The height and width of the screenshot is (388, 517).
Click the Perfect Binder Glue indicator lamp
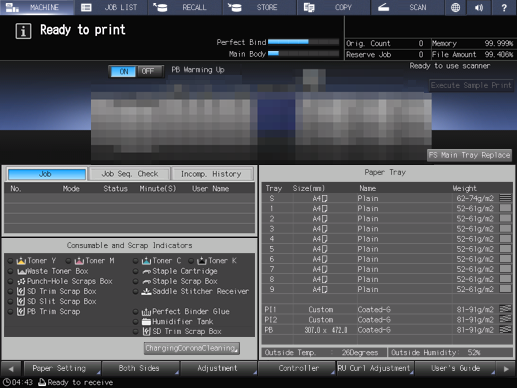[x=135, y=312]
